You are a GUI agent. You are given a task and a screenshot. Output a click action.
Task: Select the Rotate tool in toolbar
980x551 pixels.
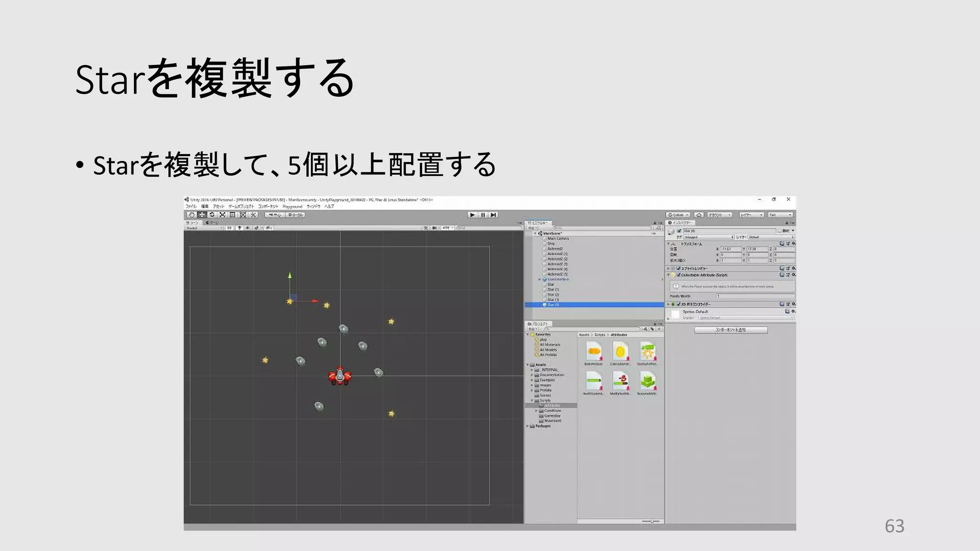(212, 215)
